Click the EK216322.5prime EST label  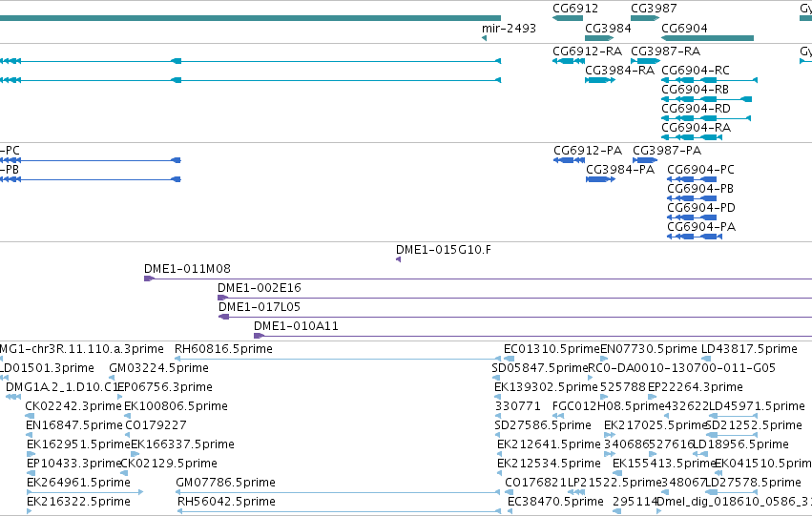78,503
